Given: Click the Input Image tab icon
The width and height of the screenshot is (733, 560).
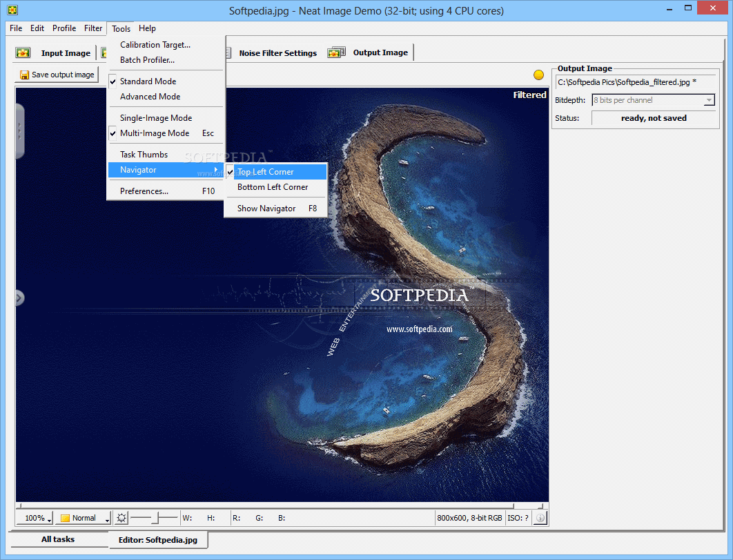Looking at the screenshot, I should coord(23,52).
